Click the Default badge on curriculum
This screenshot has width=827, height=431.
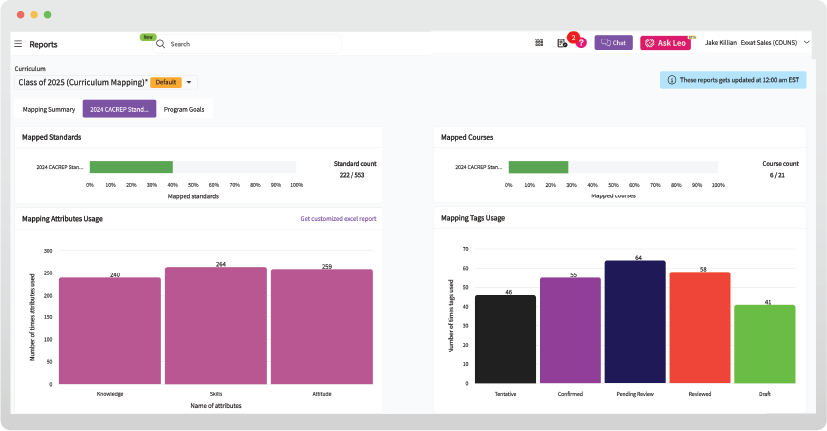[166, 82]
